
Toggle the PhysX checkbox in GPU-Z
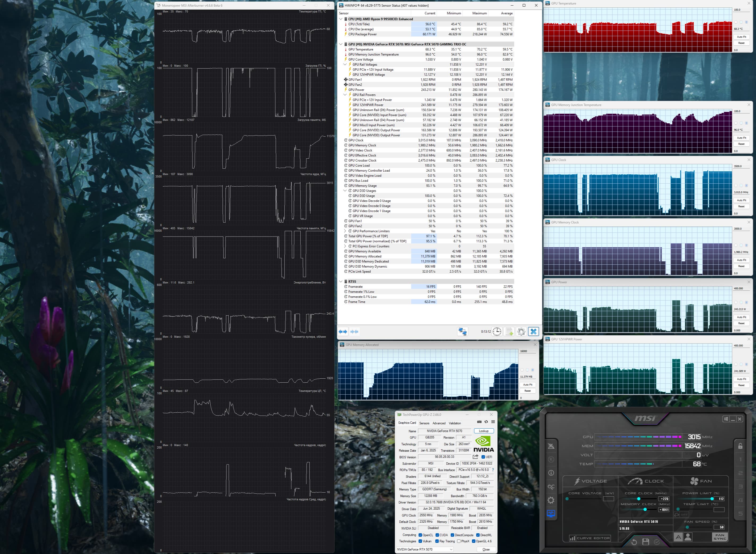point(459,541)
